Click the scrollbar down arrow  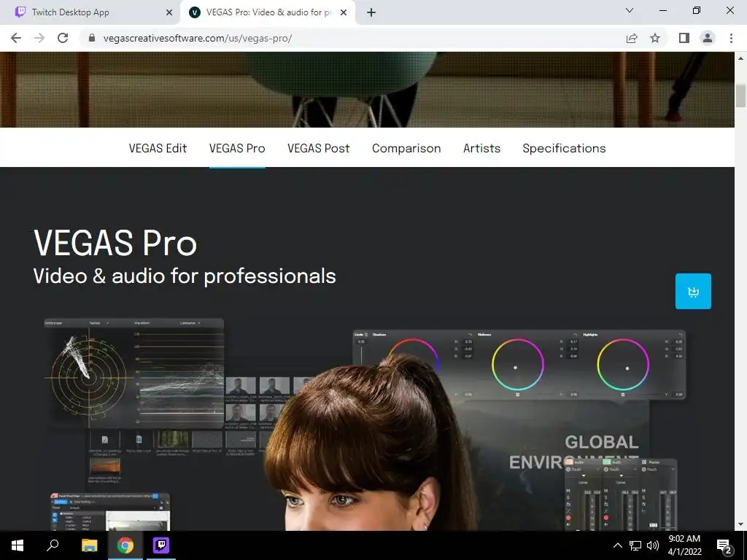click(x=740, y=524)
